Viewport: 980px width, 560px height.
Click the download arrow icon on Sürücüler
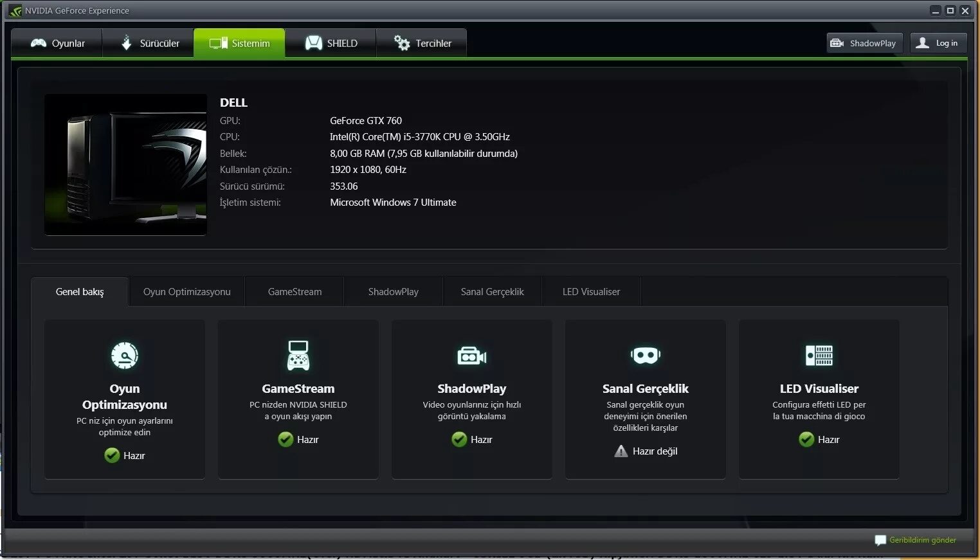pyautogui.click(x=127, y=42)
